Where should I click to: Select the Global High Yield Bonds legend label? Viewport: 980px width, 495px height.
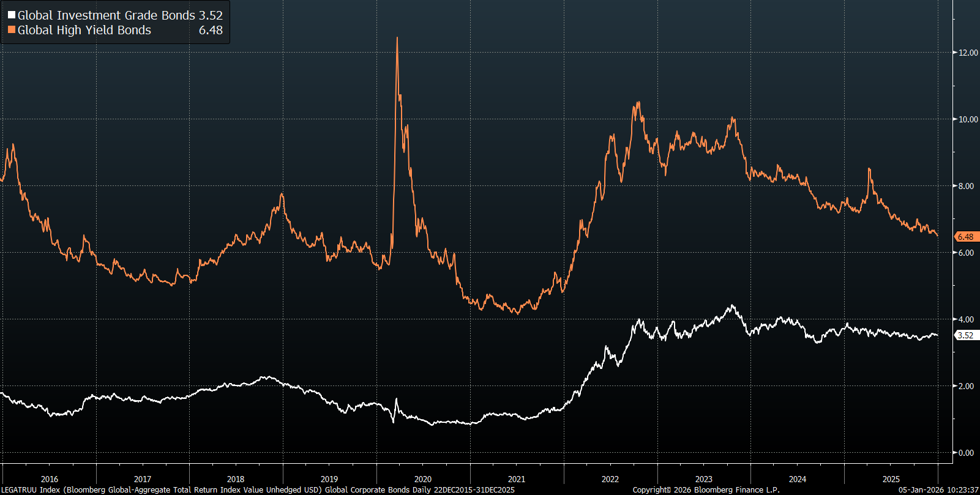(x=84, y=30)
